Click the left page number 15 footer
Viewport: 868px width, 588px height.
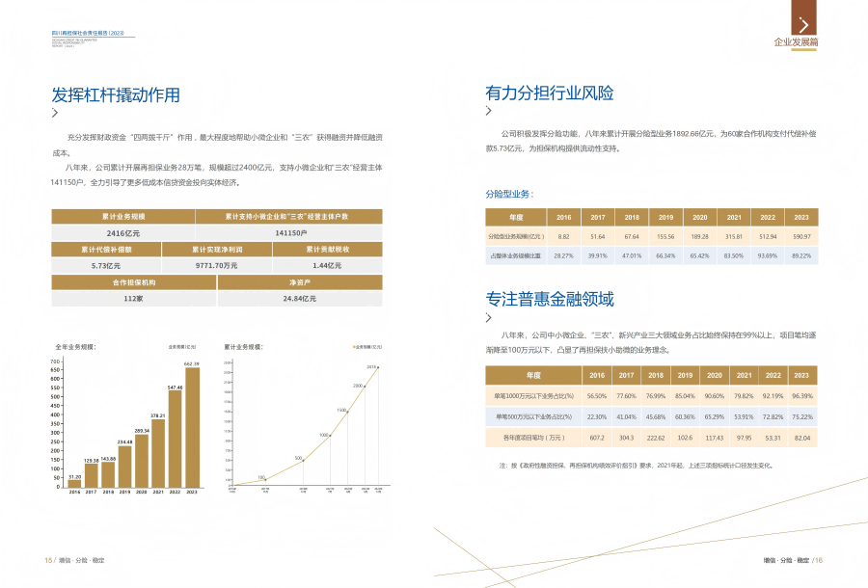[47, 560]
